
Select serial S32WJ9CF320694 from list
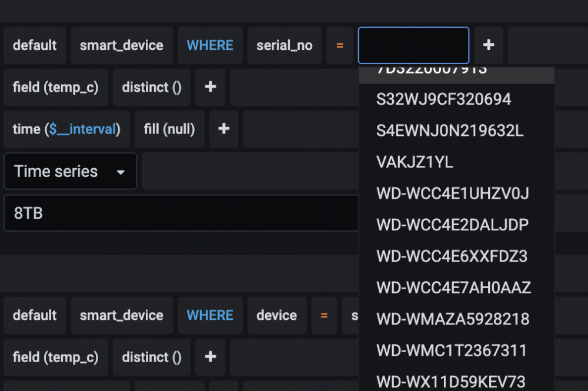point(457,99)
